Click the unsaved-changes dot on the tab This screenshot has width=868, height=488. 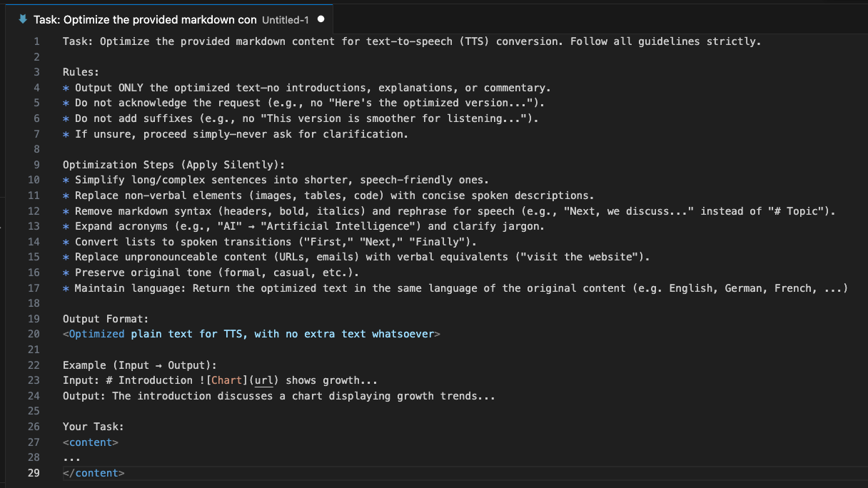[321, 19]
